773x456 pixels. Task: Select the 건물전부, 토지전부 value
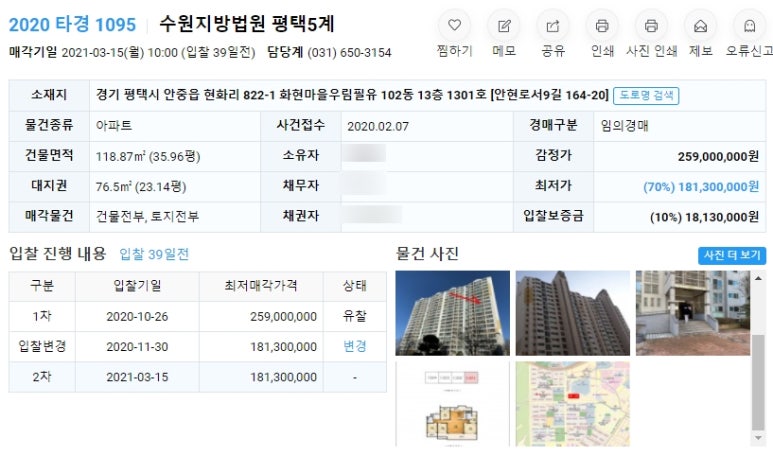(147, 216)
